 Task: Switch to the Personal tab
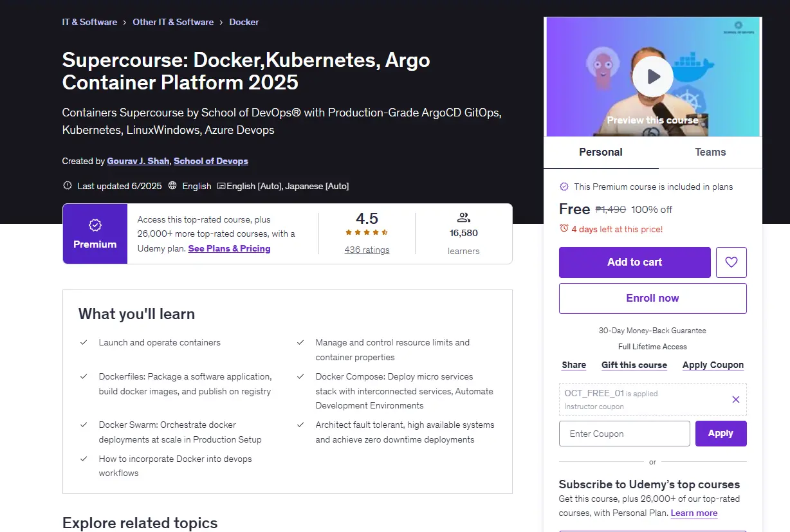coord(601,152)
